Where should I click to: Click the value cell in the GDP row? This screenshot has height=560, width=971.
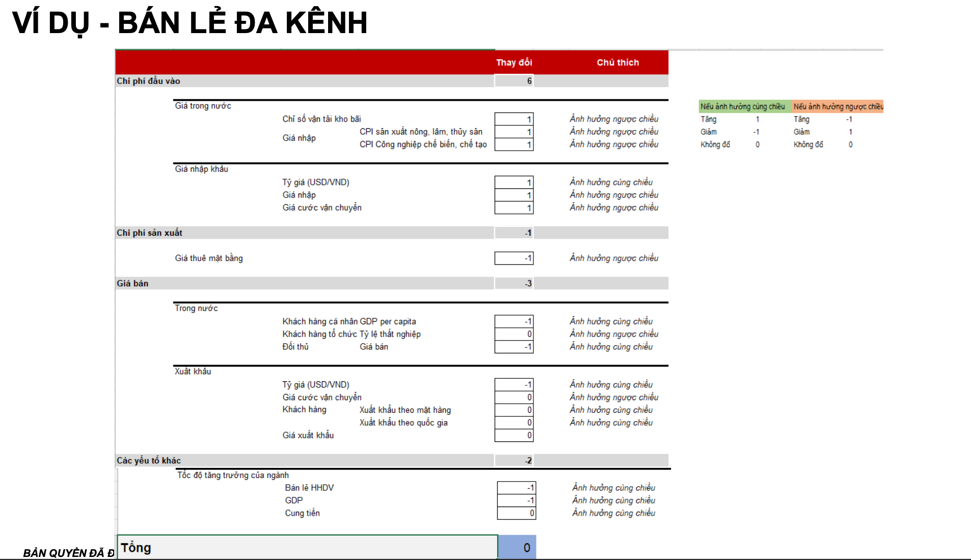517,500
